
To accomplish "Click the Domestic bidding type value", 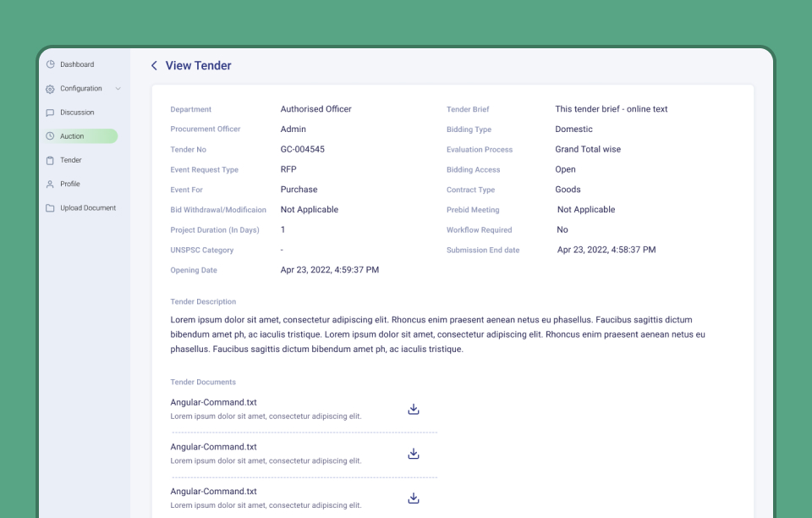I will 573,129.
